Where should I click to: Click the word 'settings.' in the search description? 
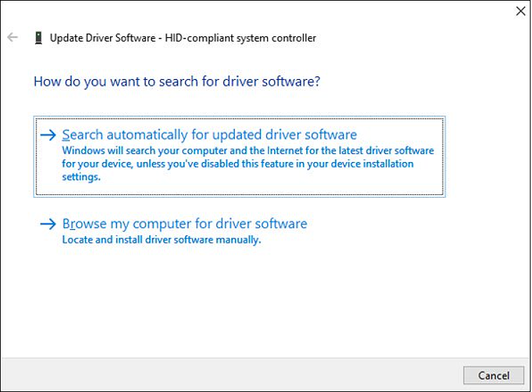click(x=81, y=176)
